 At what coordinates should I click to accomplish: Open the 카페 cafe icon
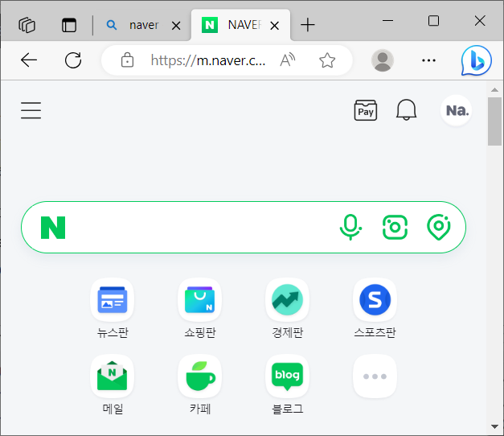[199, 376]
